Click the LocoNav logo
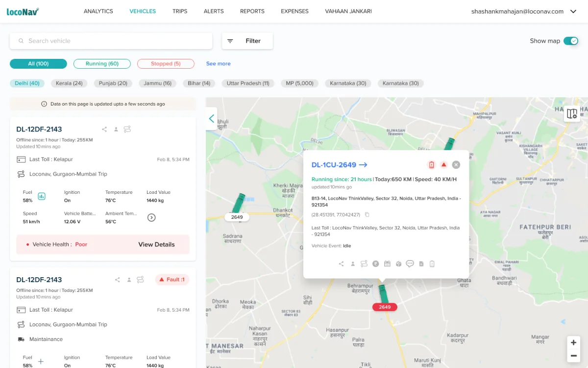Viewport: 588px width, 368px height. tap(23, 11)
